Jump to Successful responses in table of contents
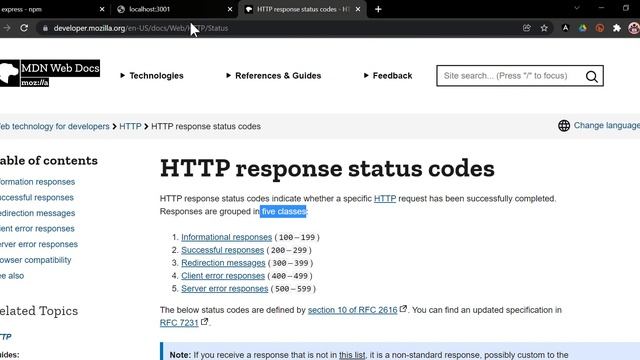Screen dimensions: 640x360 (x=37, y=198)
